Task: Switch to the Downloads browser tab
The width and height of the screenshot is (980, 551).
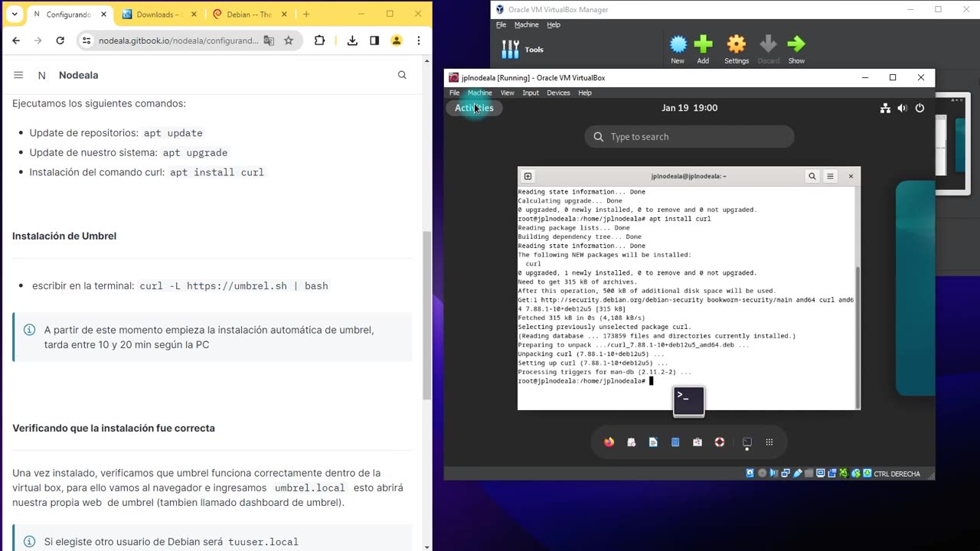Action: tap(158, 14)
